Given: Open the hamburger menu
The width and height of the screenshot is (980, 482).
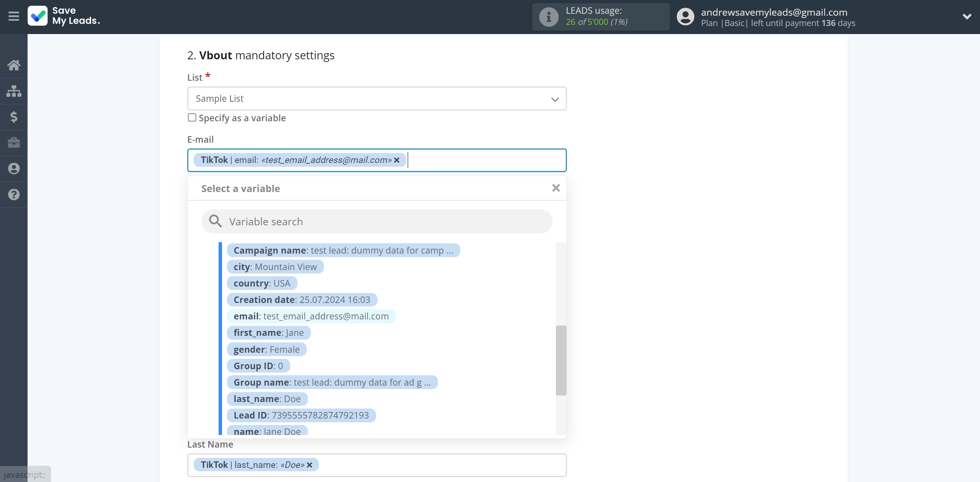Looking at the screenshot, I should pos(14,16).
